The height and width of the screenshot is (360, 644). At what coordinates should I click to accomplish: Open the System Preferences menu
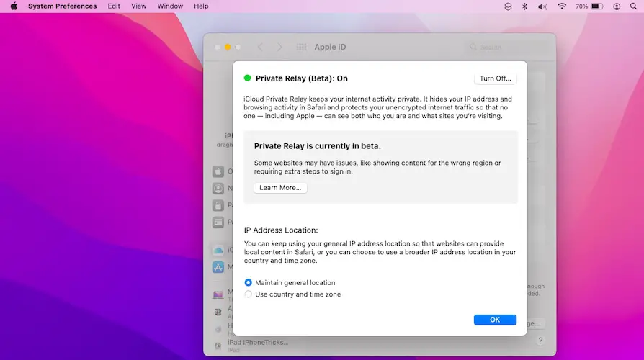(x=62, y=6)
